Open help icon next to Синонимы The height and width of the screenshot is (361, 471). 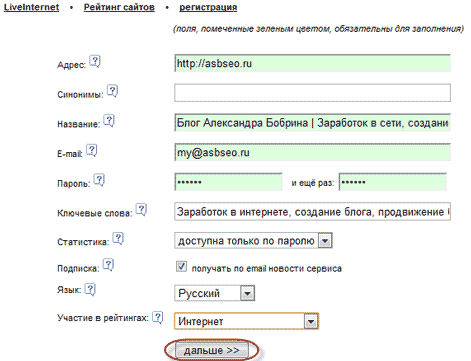(112, 91)
